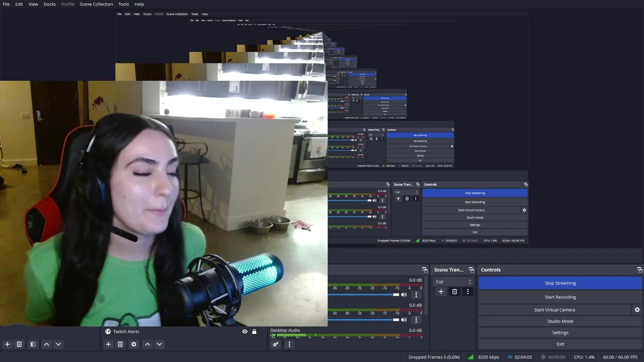Click stream duration 02:04:05
The width and height of the screenshot is (644, 362).
pyautogui.click(x=523, y=357)
